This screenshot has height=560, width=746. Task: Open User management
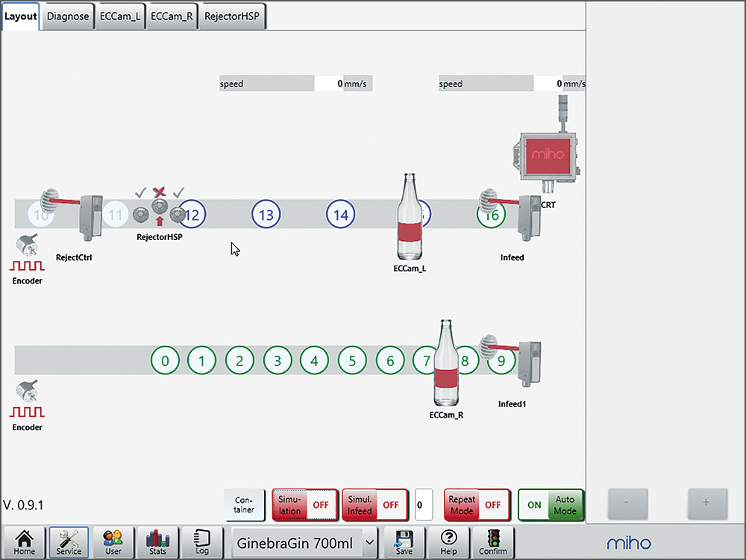pos(113,542)
